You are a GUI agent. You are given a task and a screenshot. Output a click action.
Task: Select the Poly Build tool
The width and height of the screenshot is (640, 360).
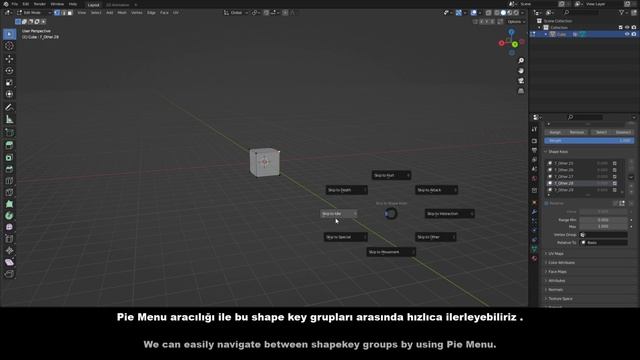click(9, 204)
